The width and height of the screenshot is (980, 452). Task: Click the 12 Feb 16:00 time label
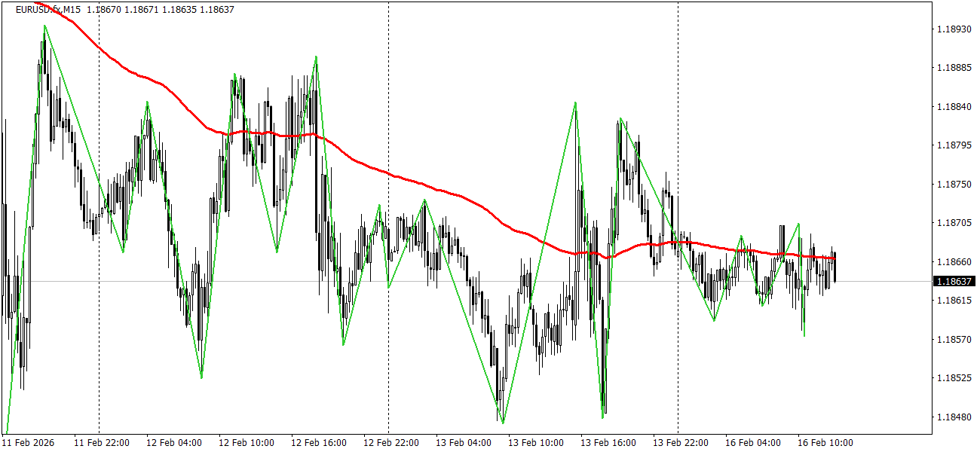click(319, 443)
